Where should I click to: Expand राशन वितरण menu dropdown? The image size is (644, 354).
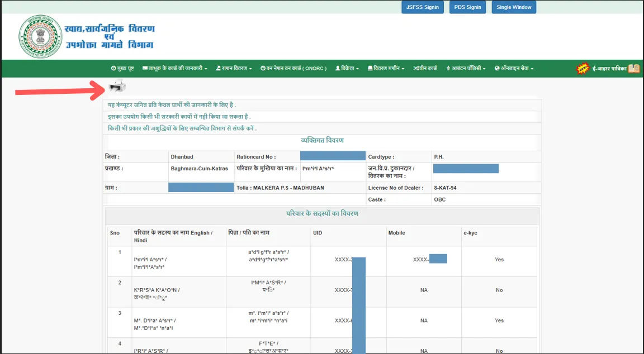pos(234,69)
